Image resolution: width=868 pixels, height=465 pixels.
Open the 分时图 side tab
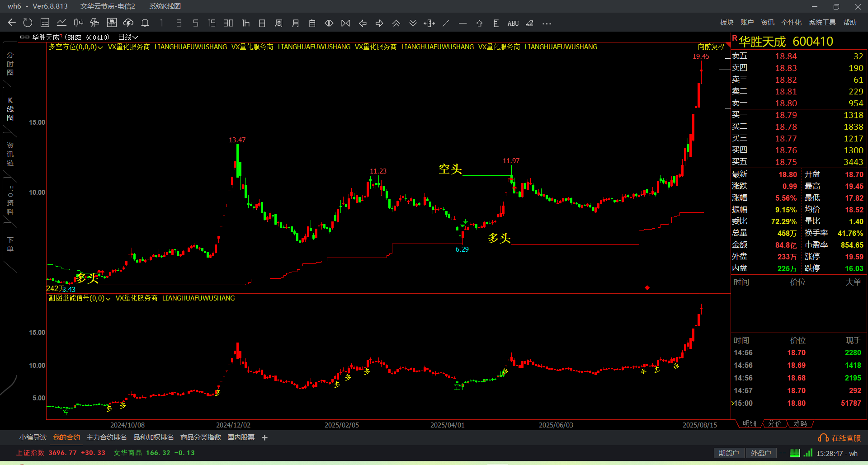pos(10,64)
